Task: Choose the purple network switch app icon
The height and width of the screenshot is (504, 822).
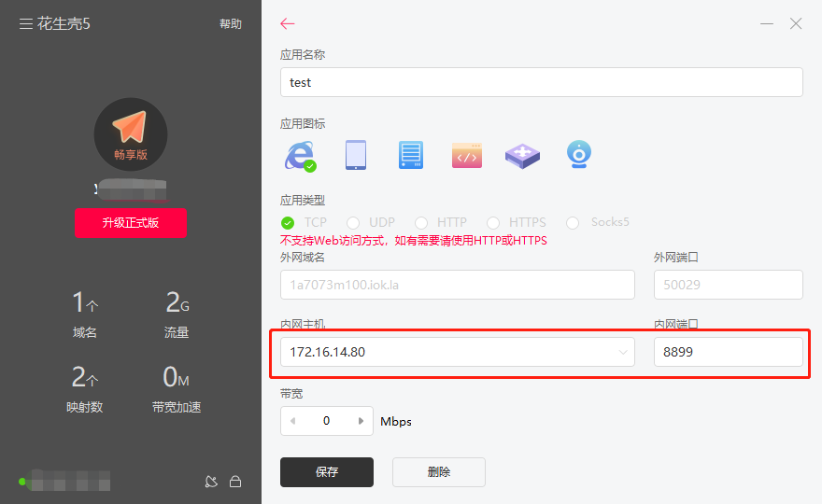Action: tap(523, 155)
